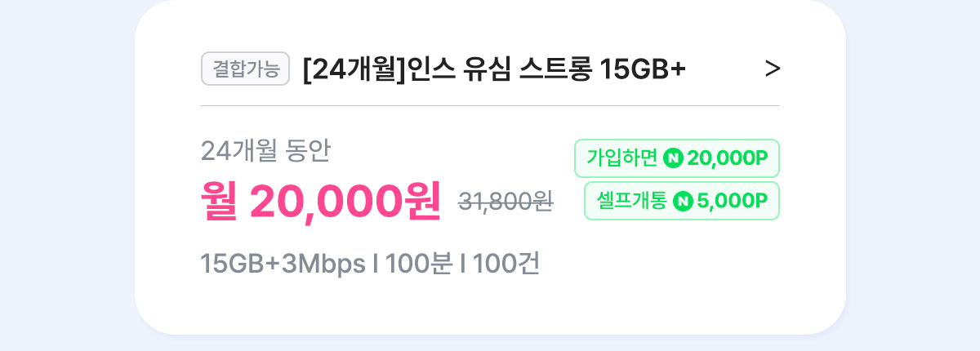Click the green N icon beside 20,000P

[673, 158]
